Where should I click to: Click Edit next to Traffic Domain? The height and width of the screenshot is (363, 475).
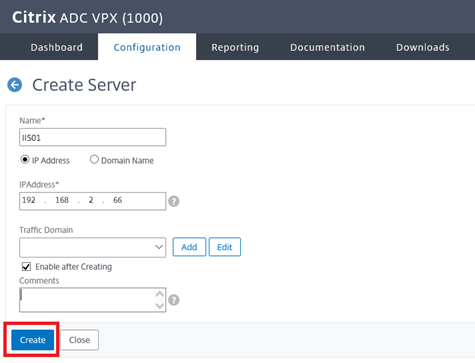pos(225,247)
